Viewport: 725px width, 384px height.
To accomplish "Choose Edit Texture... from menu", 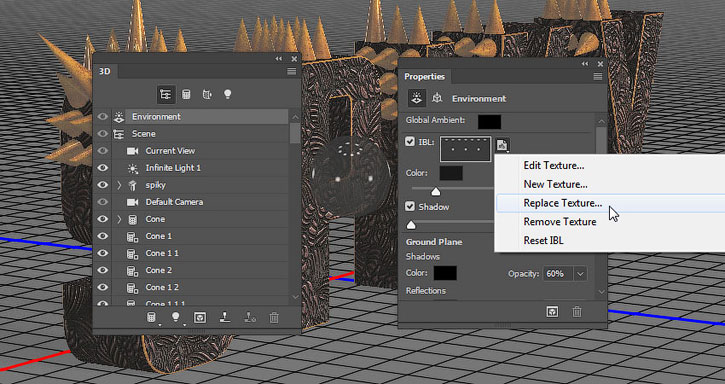I will click(553, 166).
